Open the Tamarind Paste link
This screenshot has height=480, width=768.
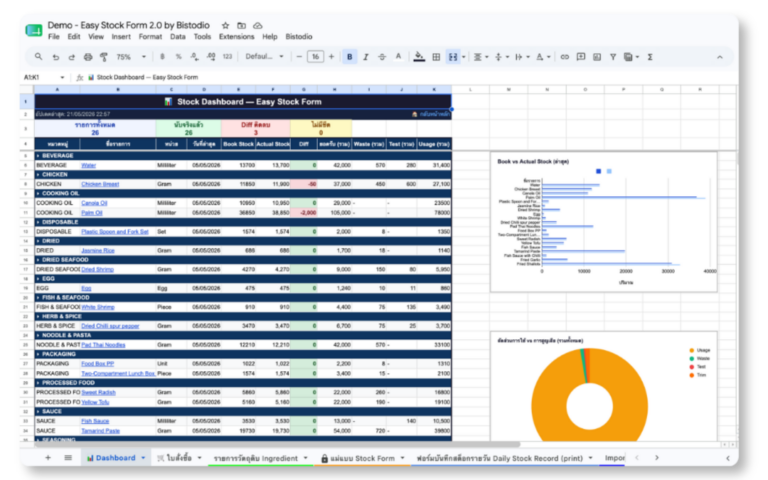click(100, 431)
